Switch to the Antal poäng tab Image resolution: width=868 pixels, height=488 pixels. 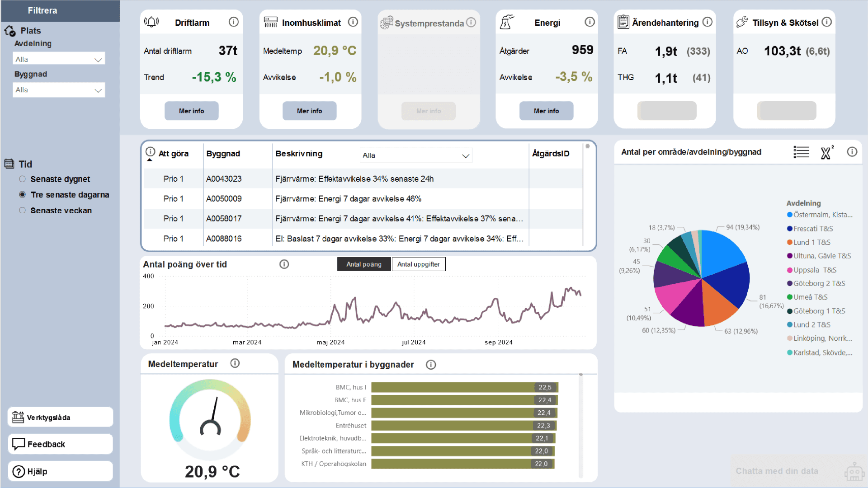coord(363,264)
